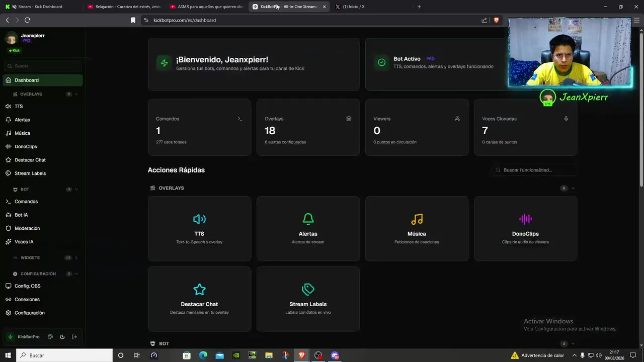The image size is (644, 362).
Task: Open a new browser tab
Action: click(419, 7)
